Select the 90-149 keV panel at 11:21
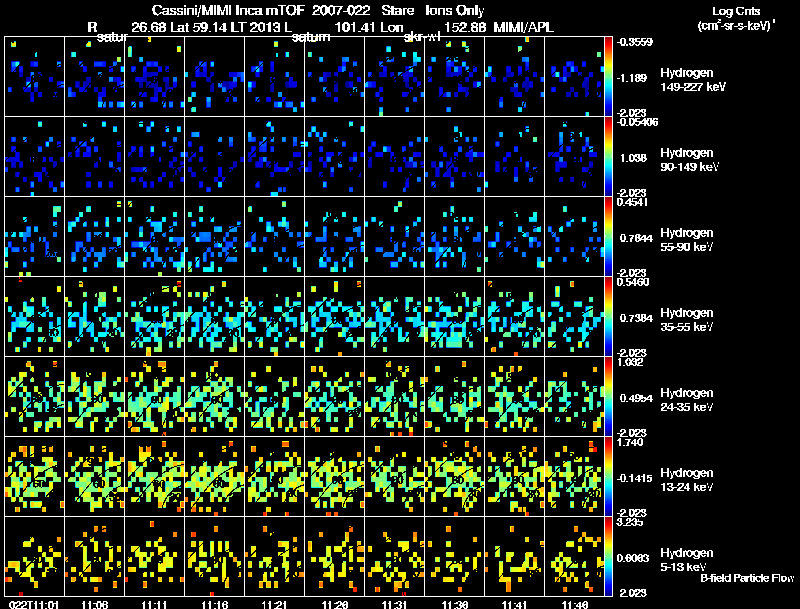The image size is (800, 609). (274, 157)
